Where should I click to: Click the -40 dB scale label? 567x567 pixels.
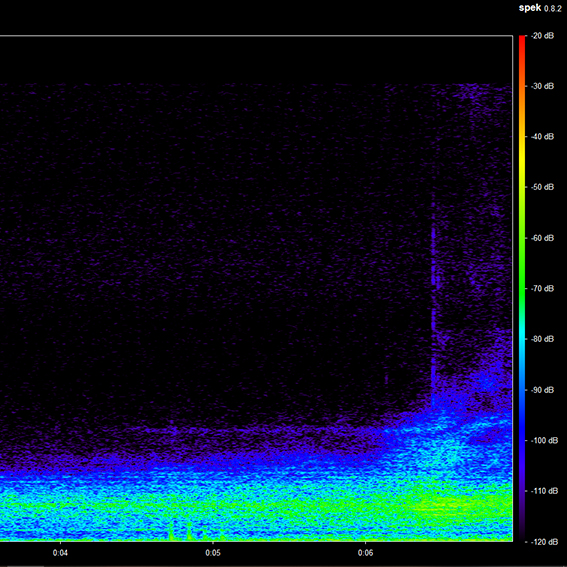[x=543, y=137]
